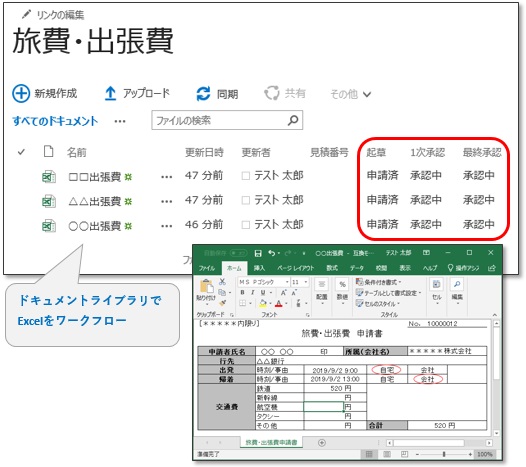This screenshot has width=526, height=467.
Task: Click the 新規作成 plus icon
Action: click(x=21, y=93)
